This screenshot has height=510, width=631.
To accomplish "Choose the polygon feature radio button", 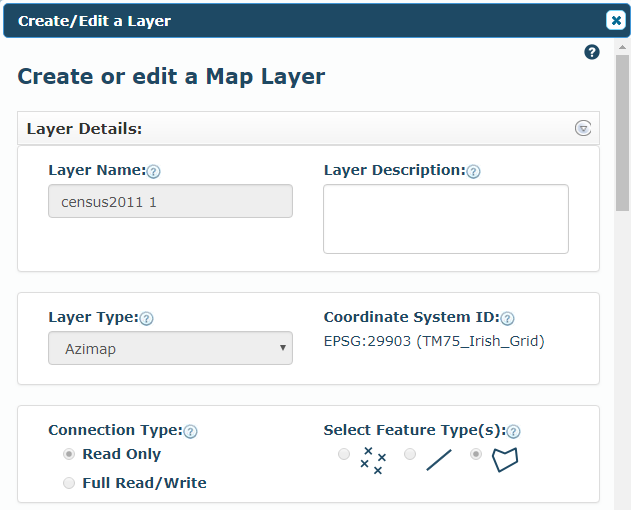I will (x=476, y=454).
